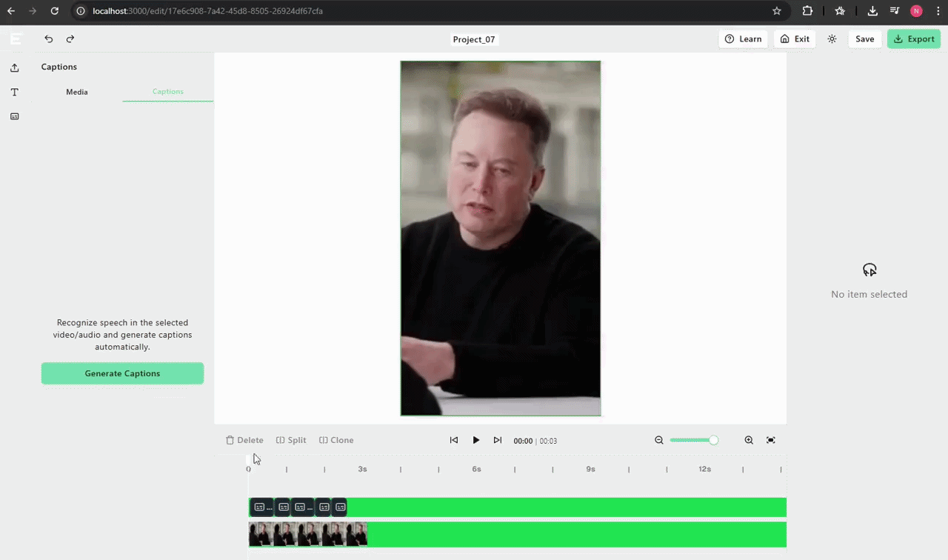The height and width of the screenshot is (560, 948).
Task: Click the Undo icon
Action: coord(48,39)
